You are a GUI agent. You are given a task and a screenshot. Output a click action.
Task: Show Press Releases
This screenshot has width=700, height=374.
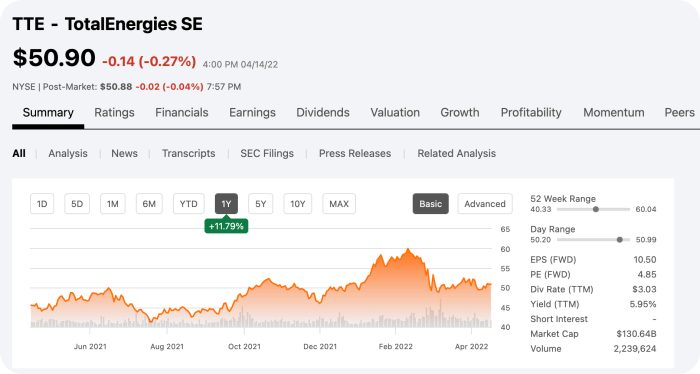point(355,154)
